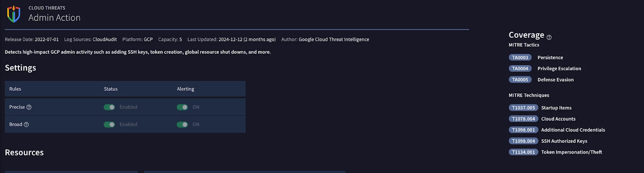Click the rule description sentence
This screenshot has width=644, height=173.
pos(138,52)
